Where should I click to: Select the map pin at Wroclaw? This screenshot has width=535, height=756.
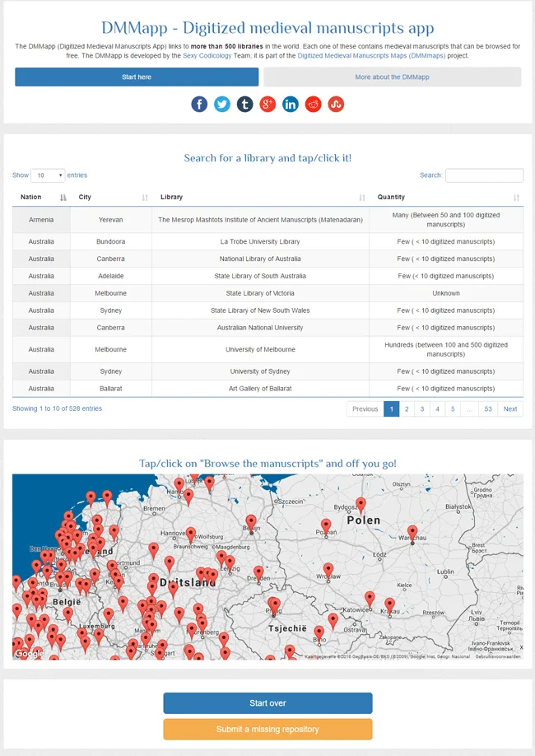(x=328, y=571)
